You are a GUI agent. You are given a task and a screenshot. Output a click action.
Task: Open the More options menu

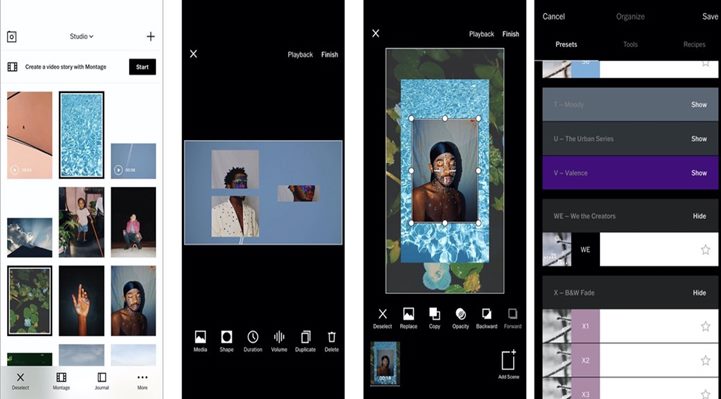143,382
